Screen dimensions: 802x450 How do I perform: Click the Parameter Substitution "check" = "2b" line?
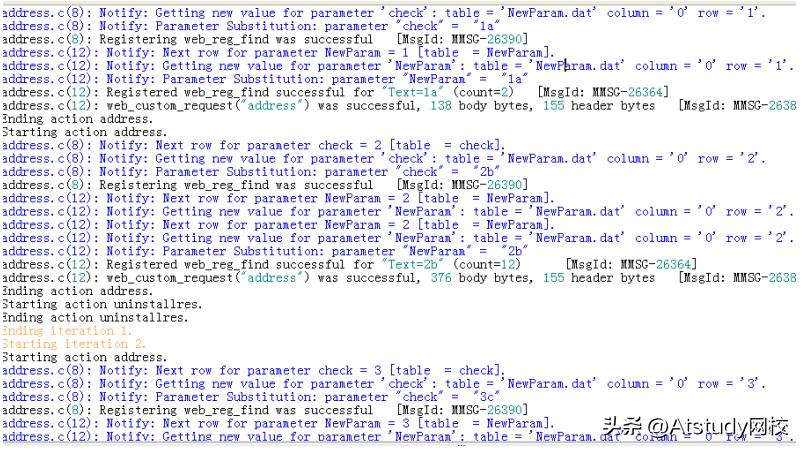[251, 172]
